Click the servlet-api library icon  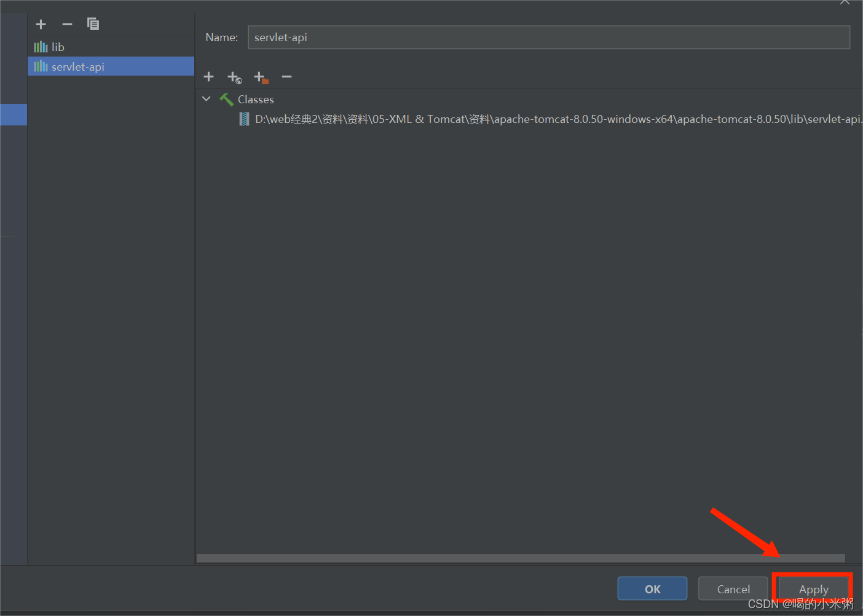pos(41,66)
